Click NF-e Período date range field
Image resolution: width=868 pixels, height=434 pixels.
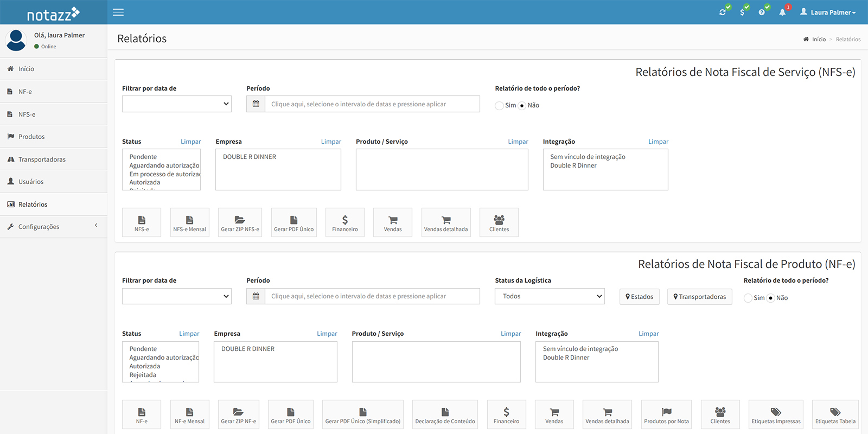coord(372,296)
